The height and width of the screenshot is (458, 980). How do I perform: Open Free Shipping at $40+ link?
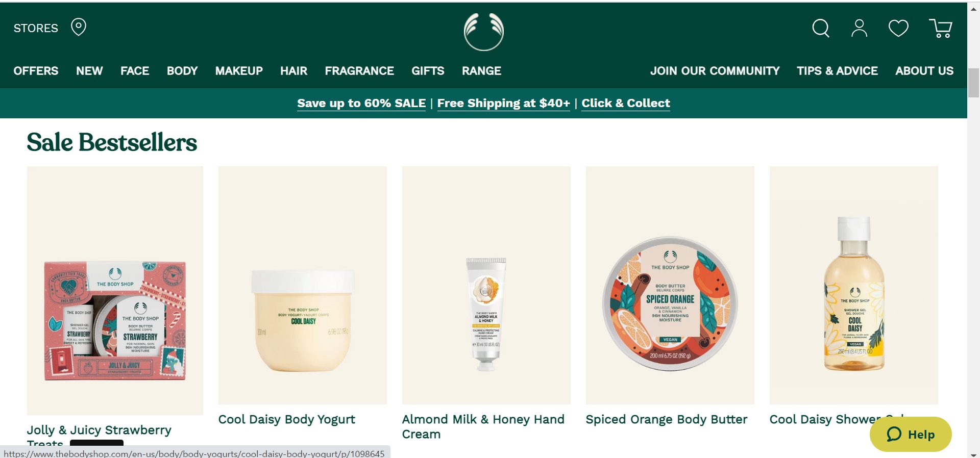(x=503, y=103)
